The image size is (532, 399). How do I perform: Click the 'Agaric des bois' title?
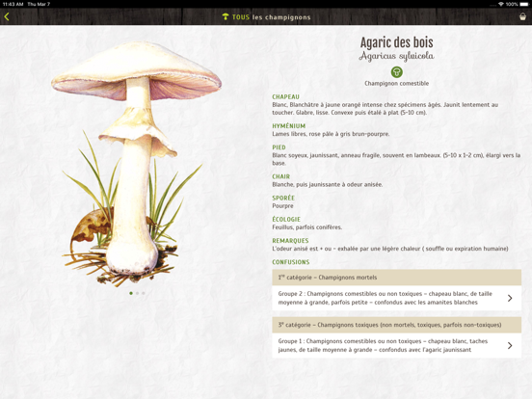point(397,42)
